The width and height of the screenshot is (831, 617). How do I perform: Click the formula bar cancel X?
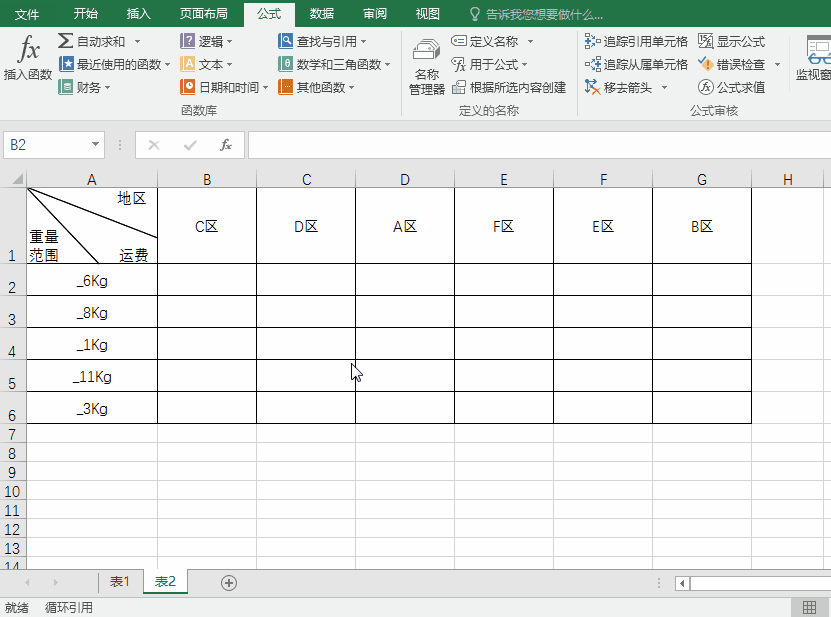coord(154,145)
